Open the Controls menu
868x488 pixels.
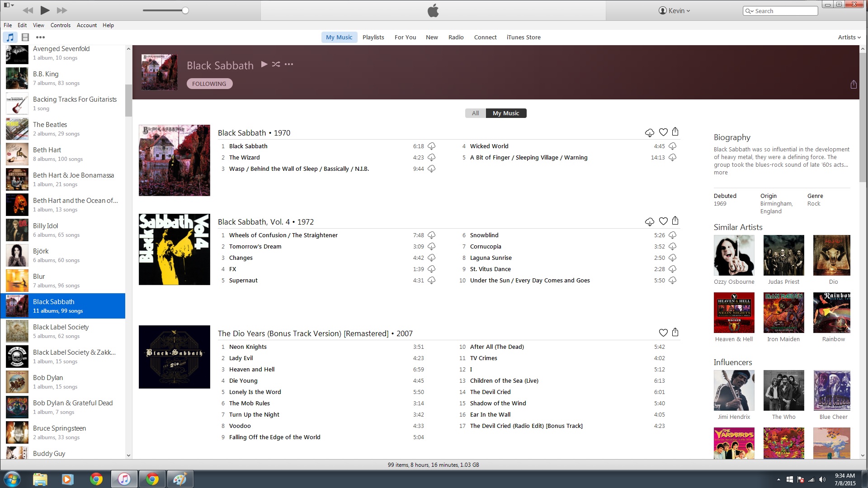(60, 25)
